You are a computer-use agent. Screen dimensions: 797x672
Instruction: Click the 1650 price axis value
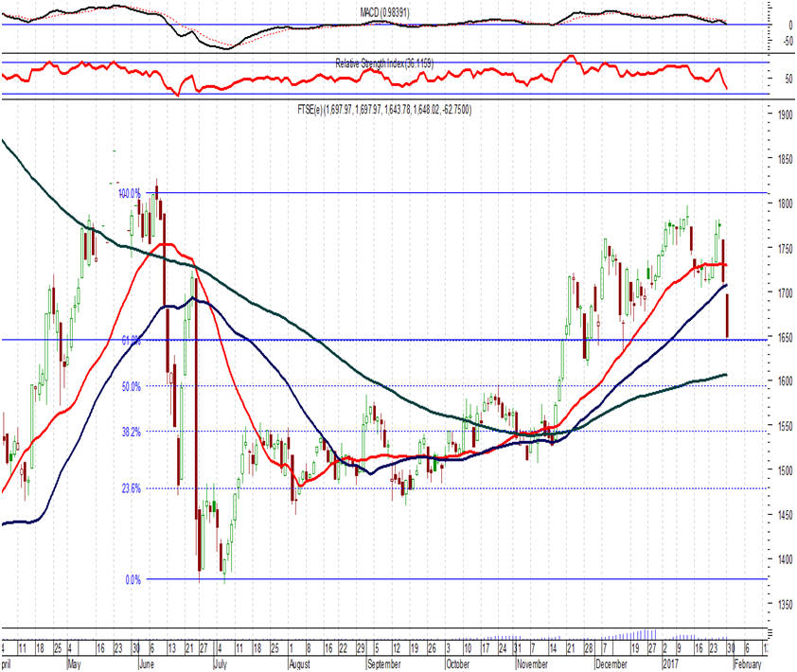pos(785,337)
